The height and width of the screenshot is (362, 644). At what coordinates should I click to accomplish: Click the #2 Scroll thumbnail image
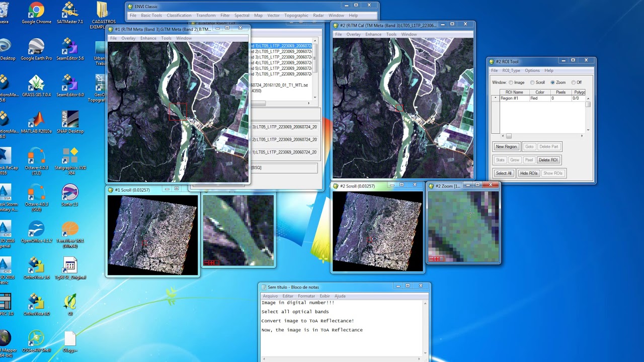tap(378, 231)
